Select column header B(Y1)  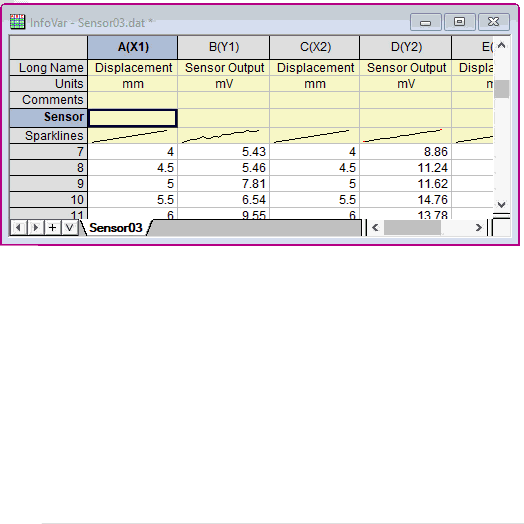[224, 47]
